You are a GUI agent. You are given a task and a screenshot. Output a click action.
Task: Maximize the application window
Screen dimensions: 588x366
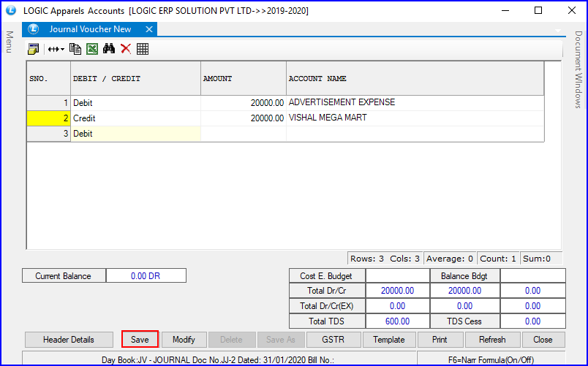[x=538, y=10]
